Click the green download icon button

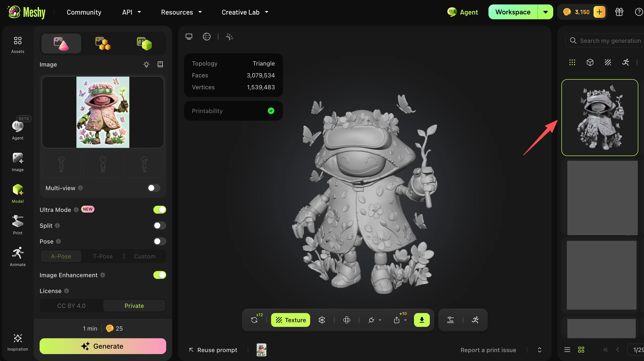point(422,320)
